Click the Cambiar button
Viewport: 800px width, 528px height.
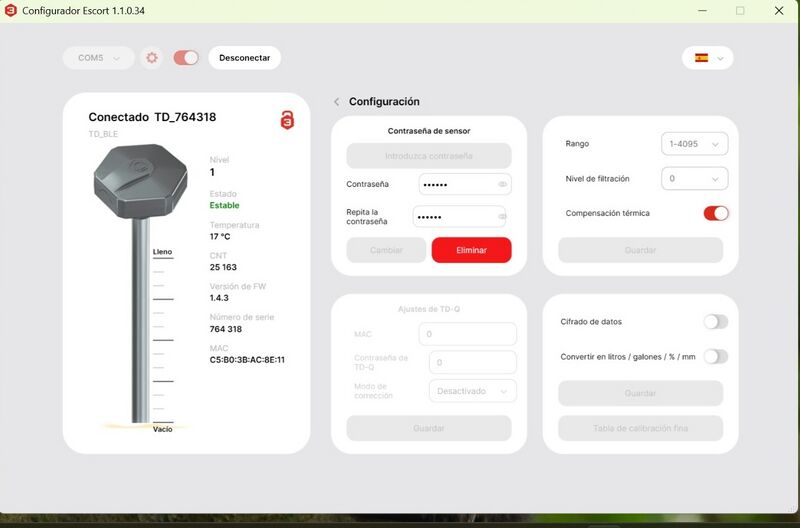click(x=386, y=250)
